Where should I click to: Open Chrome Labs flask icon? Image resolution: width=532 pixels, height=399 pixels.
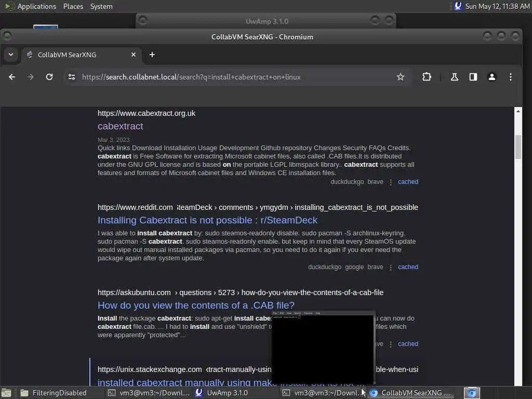454,77
